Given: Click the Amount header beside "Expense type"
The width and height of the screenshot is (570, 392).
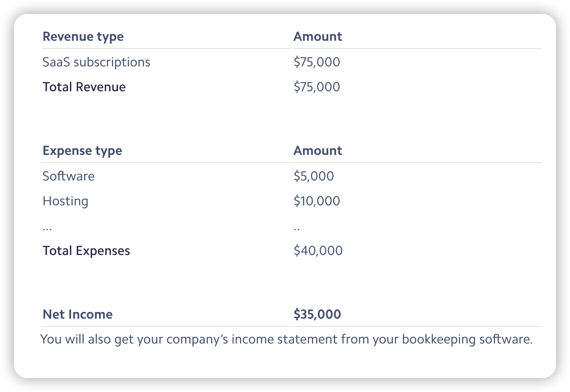Looking at the screenshot, I should pyautogui.click(x=318, y=151).
